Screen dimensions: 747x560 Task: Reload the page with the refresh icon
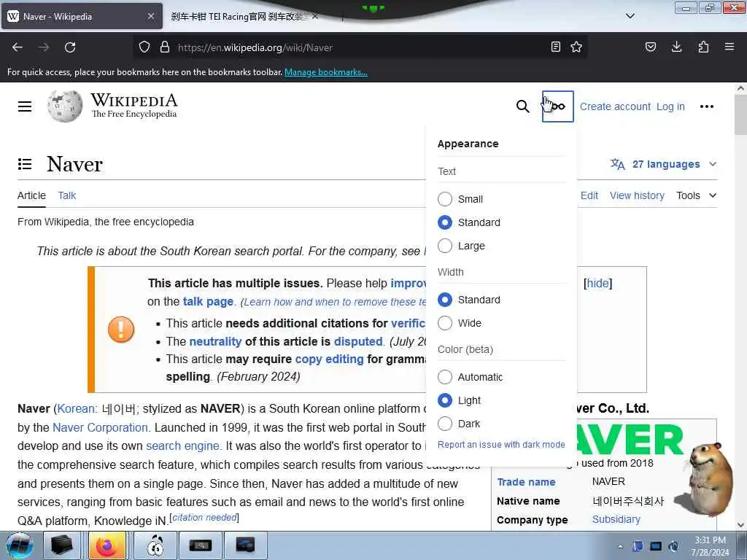(70, 47)
